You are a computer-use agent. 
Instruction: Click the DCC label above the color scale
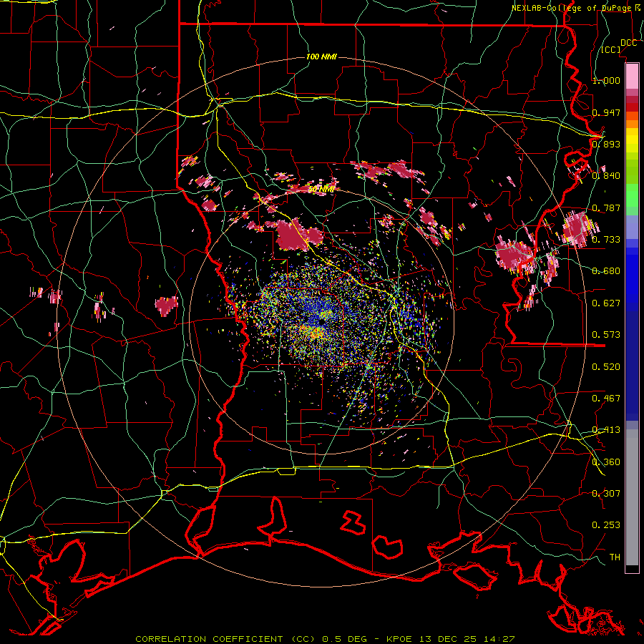pyautogui.click(x=628, y=43)
